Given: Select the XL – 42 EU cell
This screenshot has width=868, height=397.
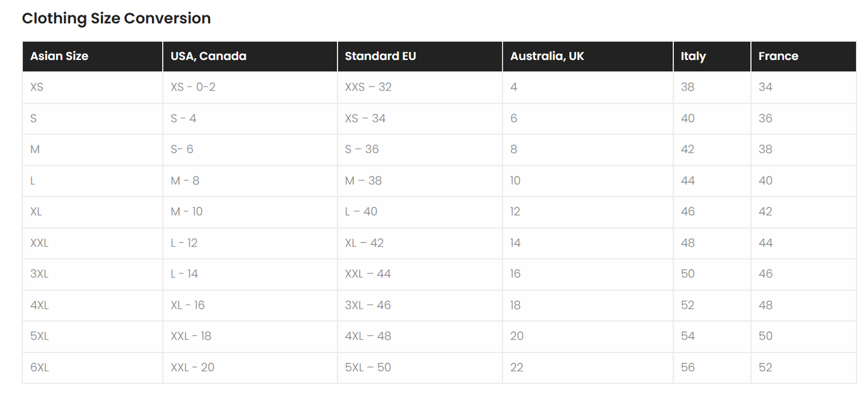Looking at the screenshot, I should point(364,243).
